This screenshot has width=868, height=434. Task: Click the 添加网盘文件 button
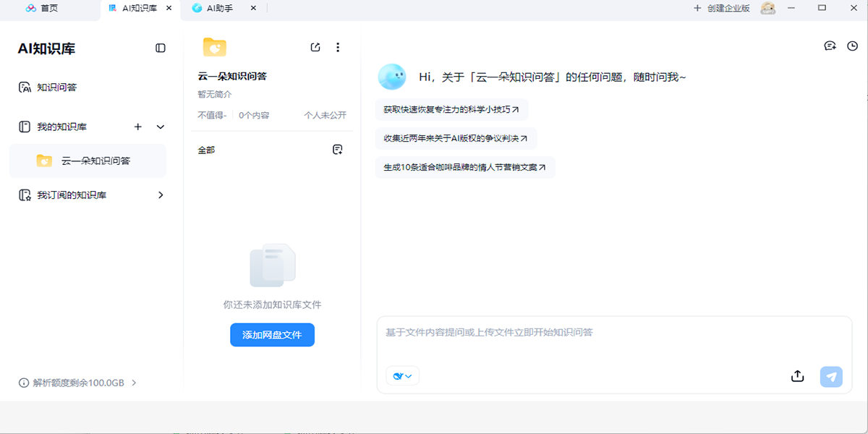click(x=272, y=335)
